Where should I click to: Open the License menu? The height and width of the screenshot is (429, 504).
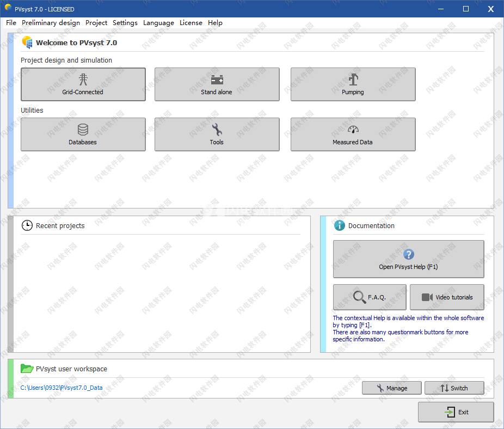click(x=190, y=23)
